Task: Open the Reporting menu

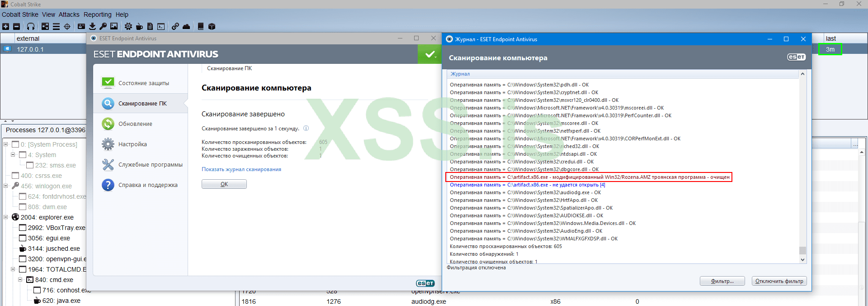Action: click(x=97, y=14)
